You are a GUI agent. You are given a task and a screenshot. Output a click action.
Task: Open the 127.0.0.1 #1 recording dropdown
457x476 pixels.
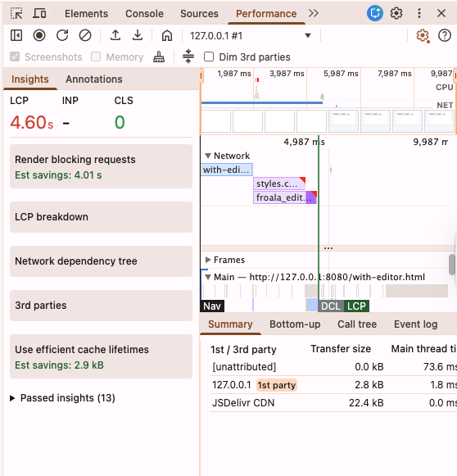pos(251,36)
